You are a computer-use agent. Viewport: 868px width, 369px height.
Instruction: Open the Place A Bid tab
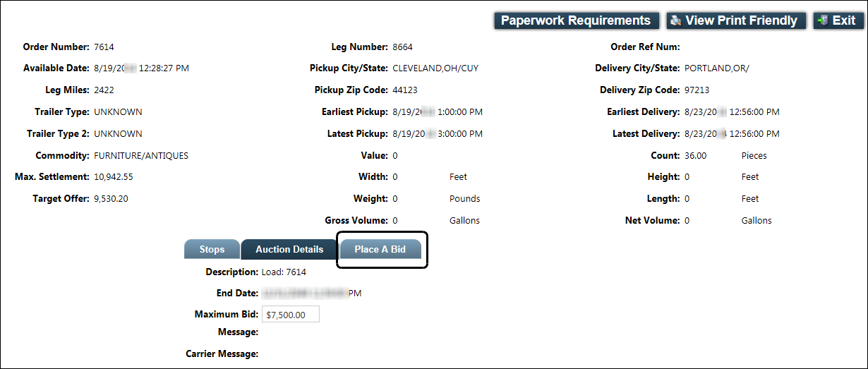pyautogui.click(x=380, y=249)
